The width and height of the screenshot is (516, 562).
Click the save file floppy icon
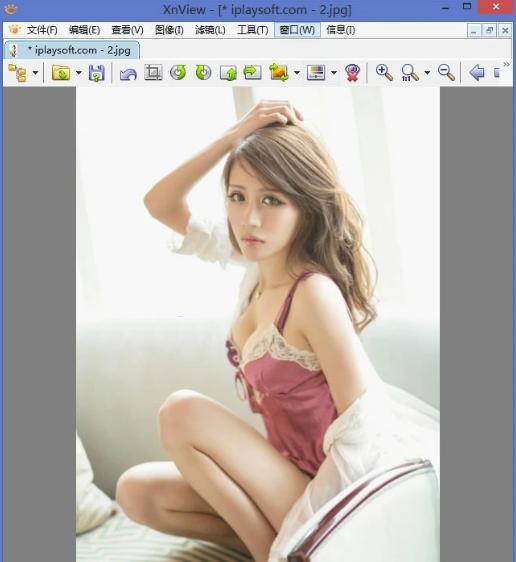[x=97, y=73]
